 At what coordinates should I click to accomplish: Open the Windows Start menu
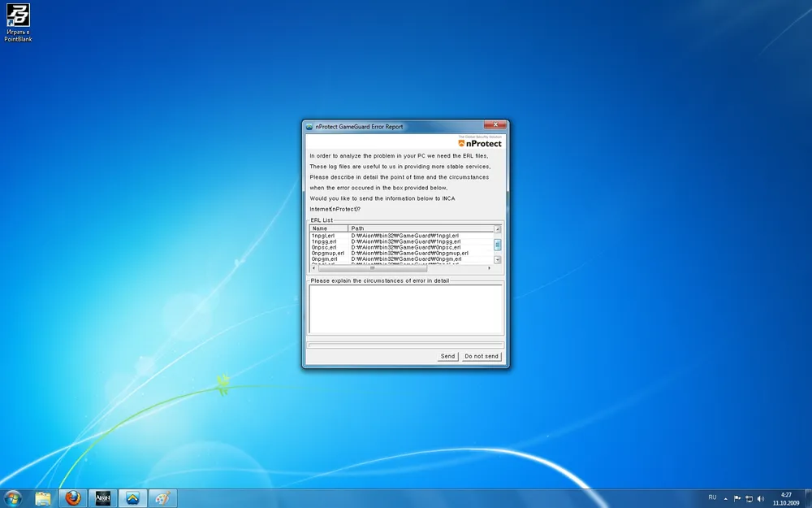13,498
